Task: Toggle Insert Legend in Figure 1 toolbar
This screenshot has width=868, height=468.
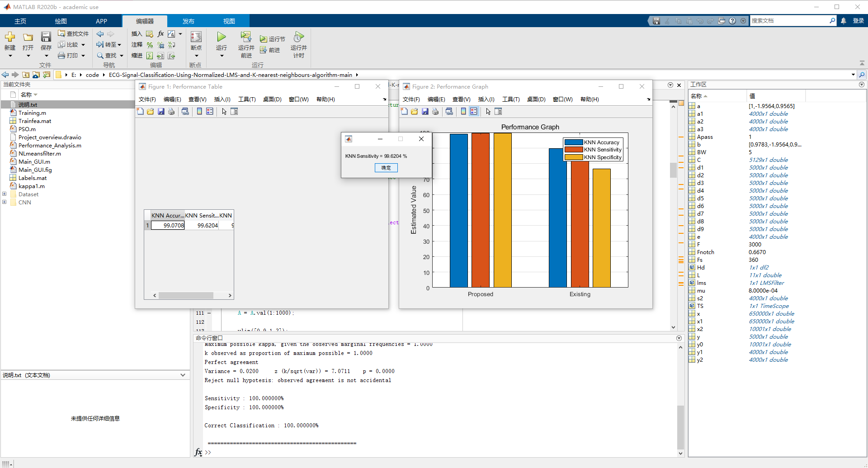Action: (210, 112)
